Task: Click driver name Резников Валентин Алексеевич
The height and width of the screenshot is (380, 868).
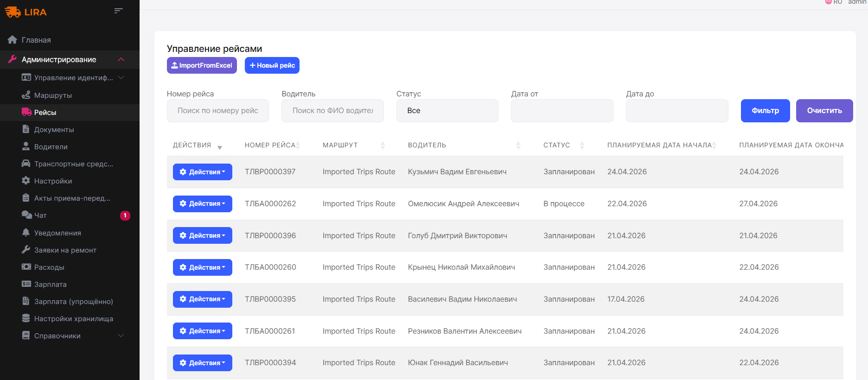Action: [465, 331]
